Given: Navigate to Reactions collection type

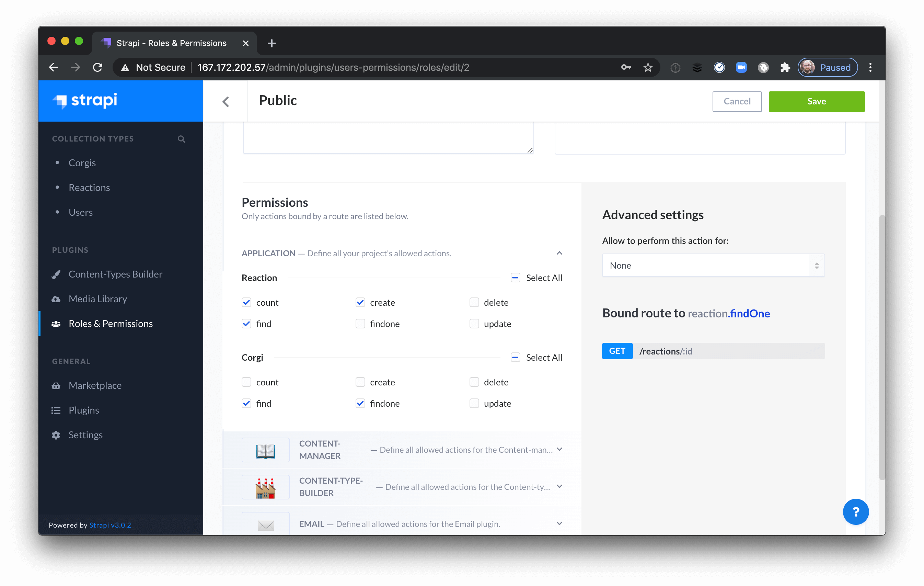Looking at the screenshot, I should click(x=90, y=187).
